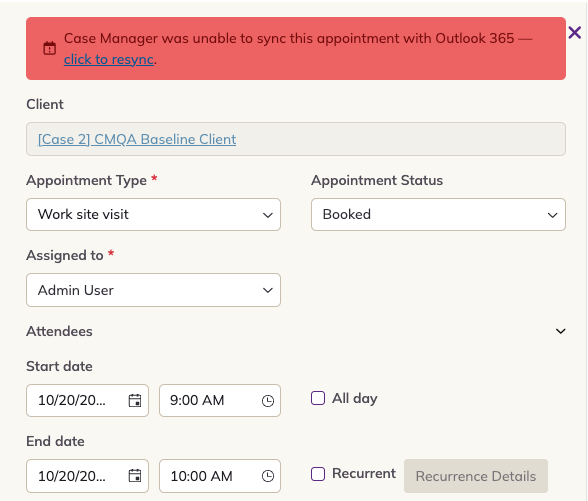Open the Appointment Type dropdown
Image resolution: width=588 pixels, height=501 pixels.
click(153, 214)
